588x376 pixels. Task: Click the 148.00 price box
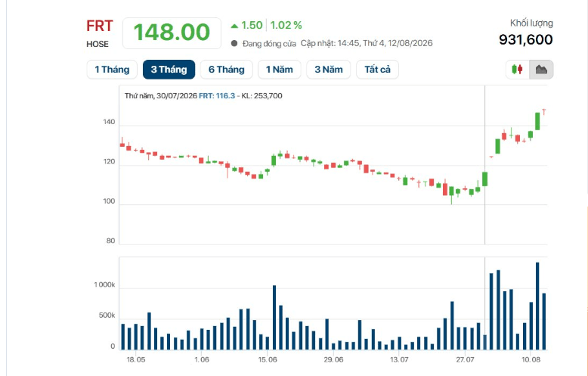tap(172, 33)
